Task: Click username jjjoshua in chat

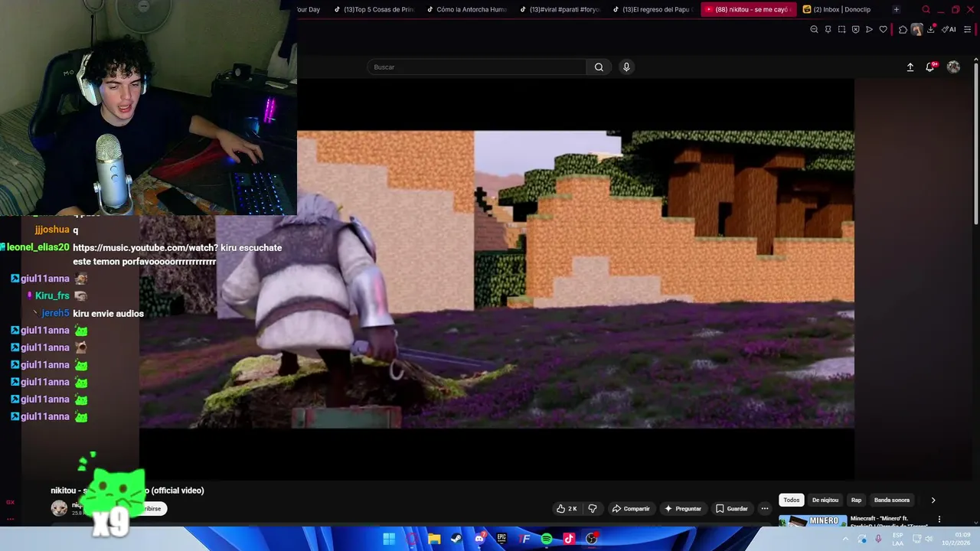Action: (52, 230)
